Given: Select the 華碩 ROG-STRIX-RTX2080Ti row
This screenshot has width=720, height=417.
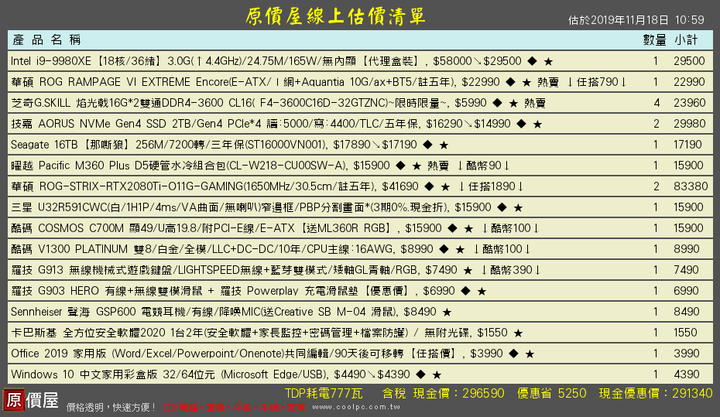Looking at the screenshot, I should 360,186.
